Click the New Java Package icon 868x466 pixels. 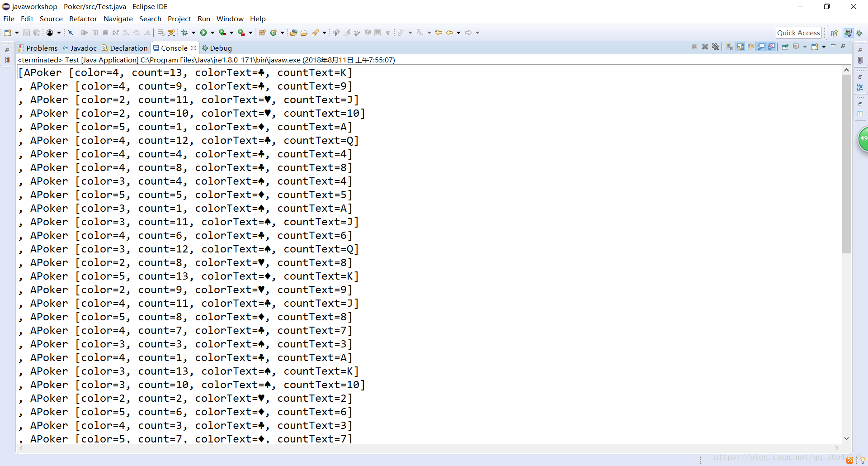(262, 33)
